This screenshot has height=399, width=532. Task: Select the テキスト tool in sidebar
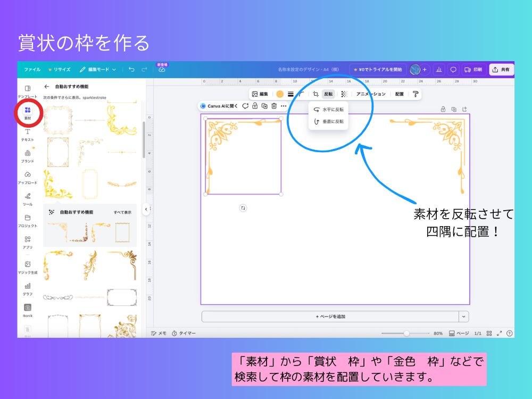click(x=28, y=135)
